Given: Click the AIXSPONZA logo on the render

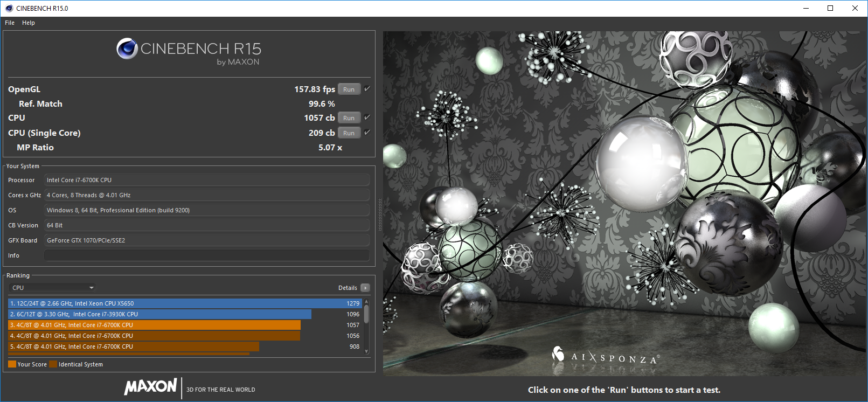Looking at the screenshot, I should coord(605,357).
